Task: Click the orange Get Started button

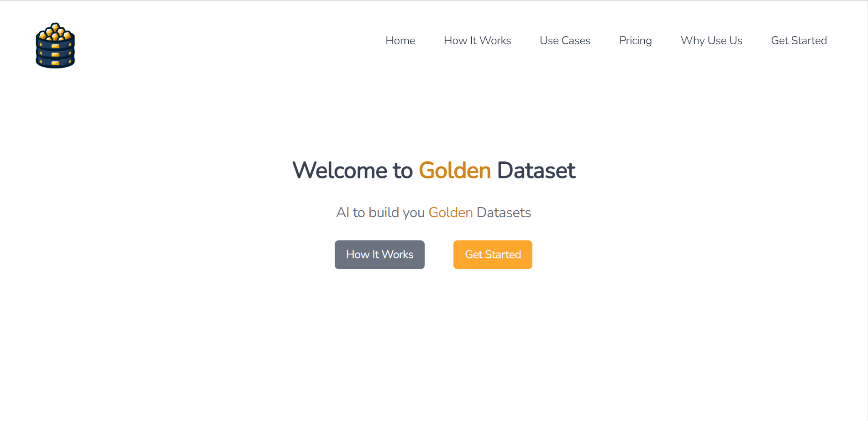Action: pyautogui.click(x=493, y=255)
